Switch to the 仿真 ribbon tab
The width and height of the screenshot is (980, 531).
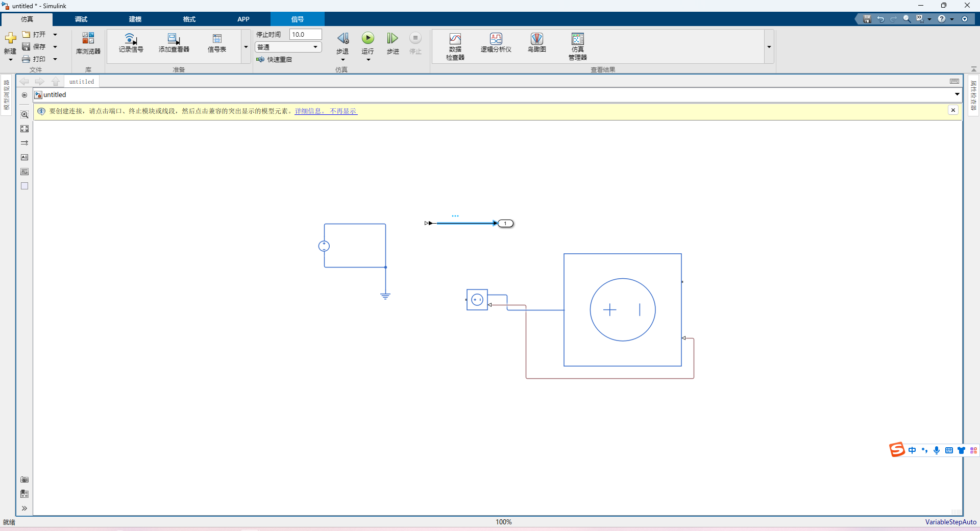point(27,19)
